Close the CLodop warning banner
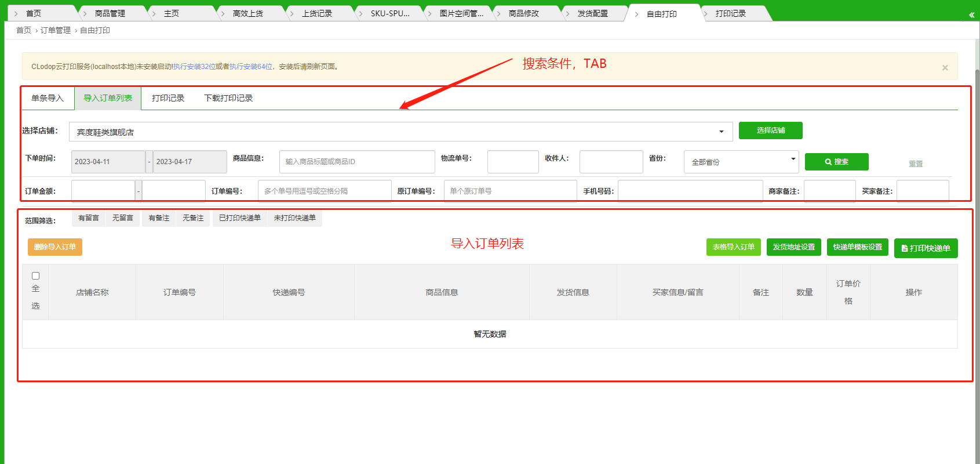Screen dimensions: 980x464 tap(945, 68)
